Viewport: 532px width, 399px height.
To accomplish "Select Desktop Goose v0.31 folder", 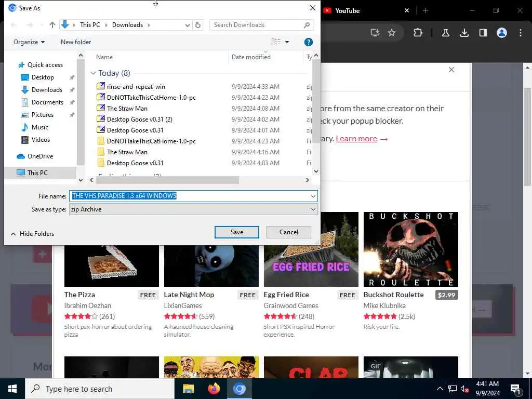I will coord(135,163).
